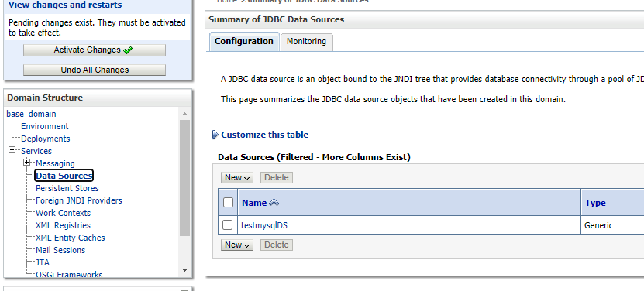644x291 pixels.
Task: Select Data Sources tree item
Action: pos(64,176)
